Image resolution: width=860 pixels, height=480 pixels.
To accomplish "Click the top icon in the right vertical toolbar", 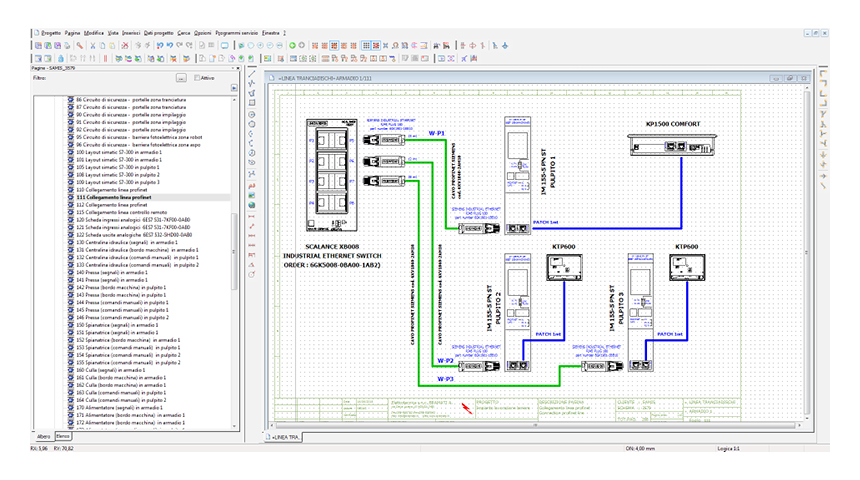I will tap(823, 74).
